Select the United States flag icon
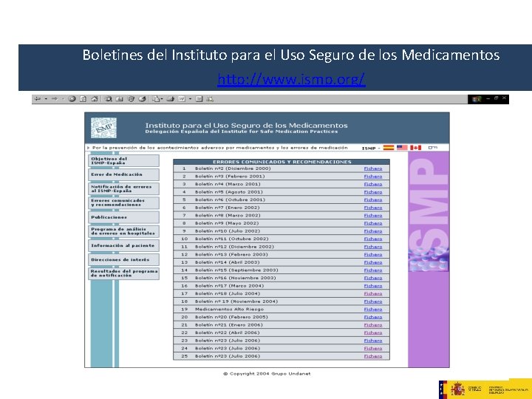The image size is (532, 399). coord(402,148)
